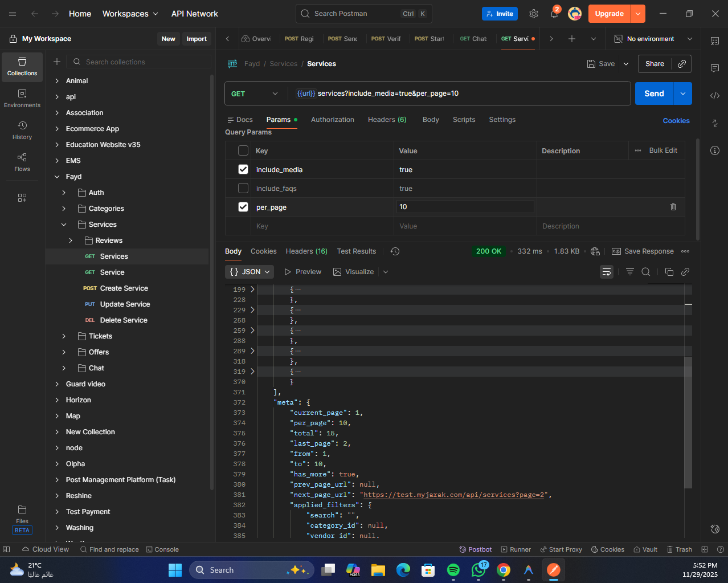
Task: Open the next_page_url link in response
Action: pyautogui.click(x=455, y=495)
